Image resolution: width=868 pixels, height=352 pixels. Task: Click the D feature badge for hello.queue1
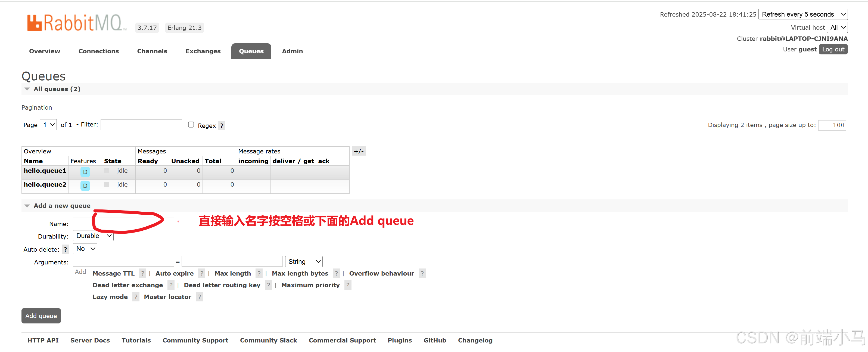85,172
